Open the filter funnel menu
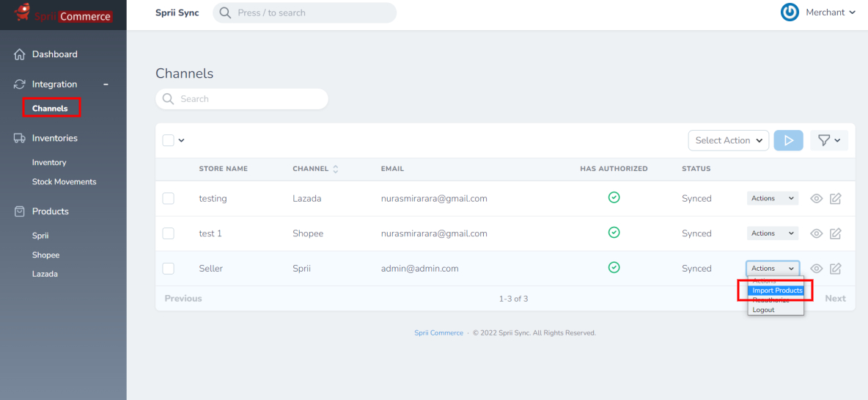Viewport: 868px width, 400px height. coord(828,140)
